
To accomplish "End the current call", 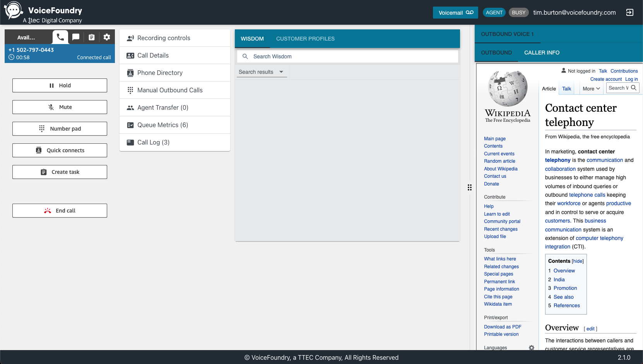I will 60,211.
